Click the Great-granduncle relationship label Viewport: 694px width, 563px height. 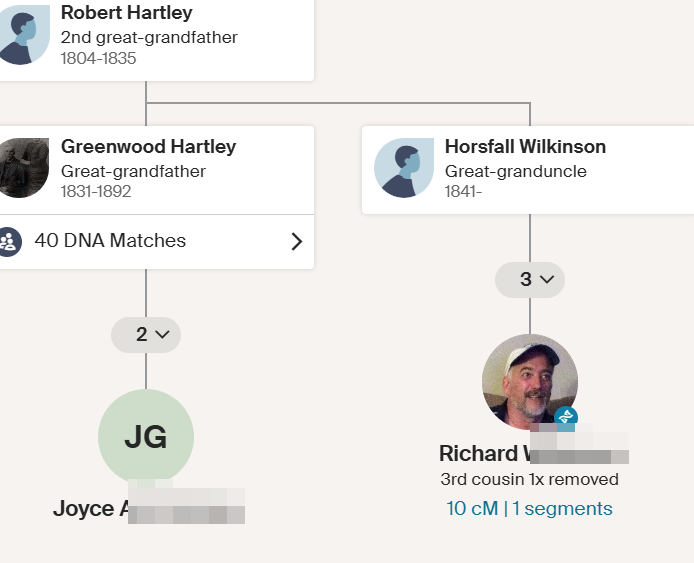[x=515, y=171]
